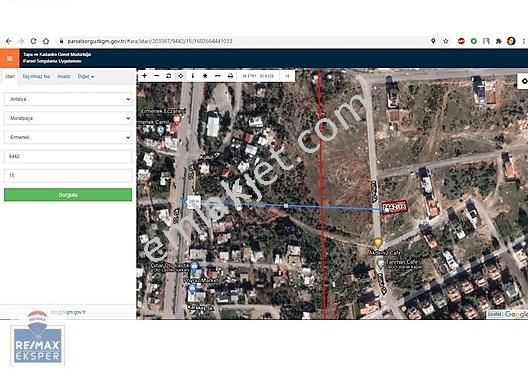Switch to the Taşınmaz No tab
Image resolution: width=528 pixels, height=376 pixels.
coord(36,76)
